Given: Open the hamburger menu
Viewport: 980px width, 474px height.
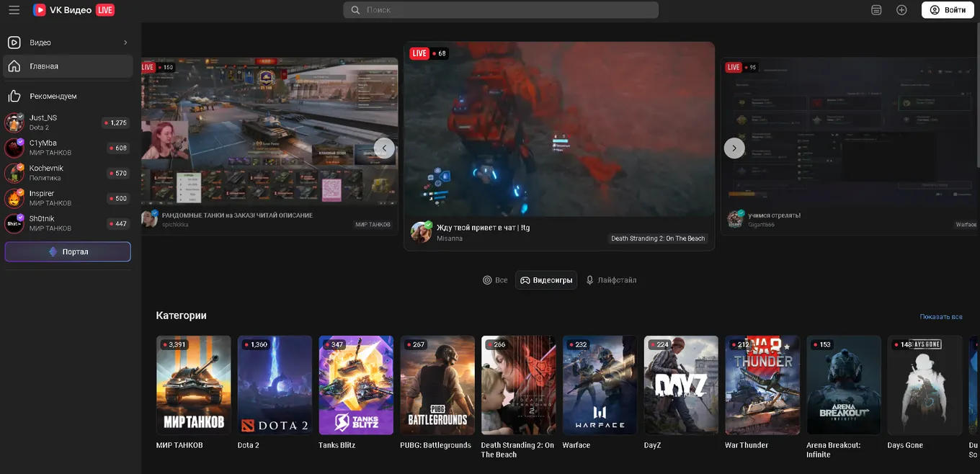Looking at the screenshot, I should 14,10.
